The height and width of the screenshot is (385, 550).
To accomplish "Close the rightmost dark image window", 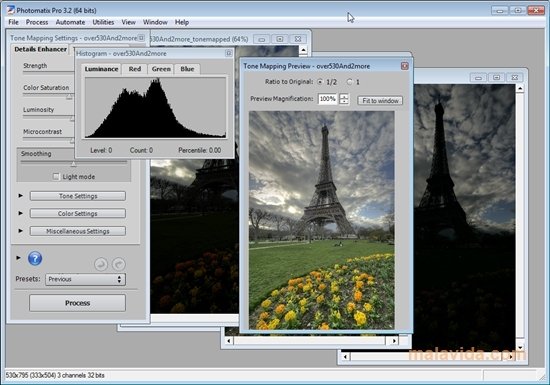I will (515, 77).
